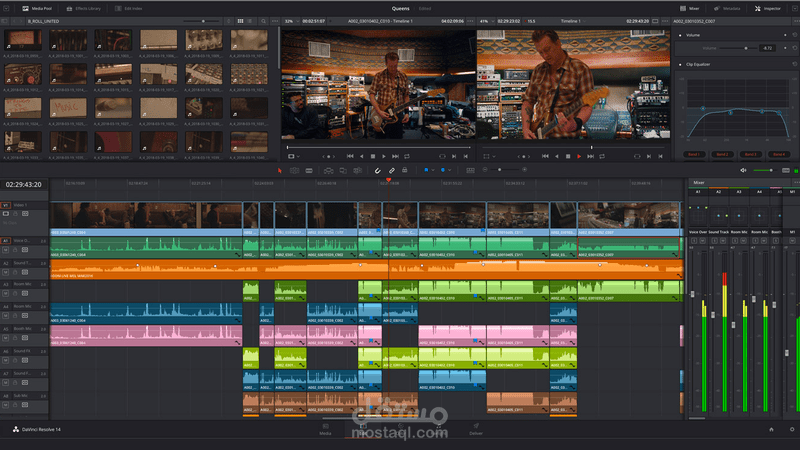Show the Mixer panel from top bar
800x450 pixels.
point(689,8)
